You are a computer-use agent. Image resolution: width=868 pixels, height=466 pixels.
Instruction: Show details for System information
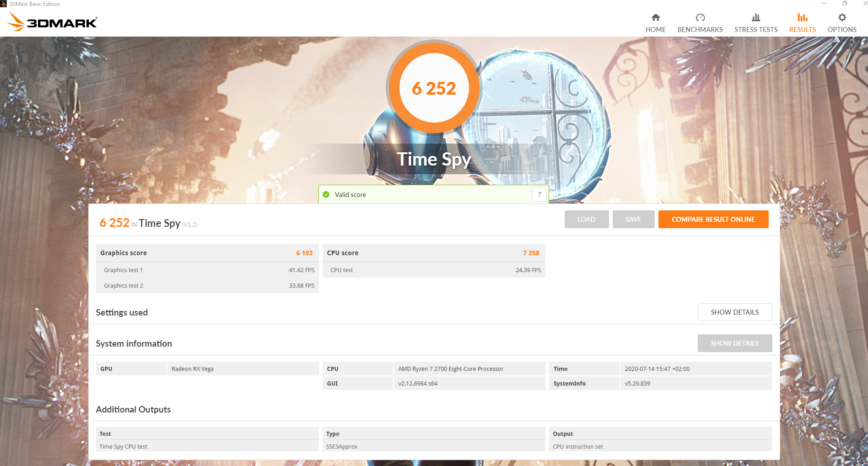(x=735, y=343)
